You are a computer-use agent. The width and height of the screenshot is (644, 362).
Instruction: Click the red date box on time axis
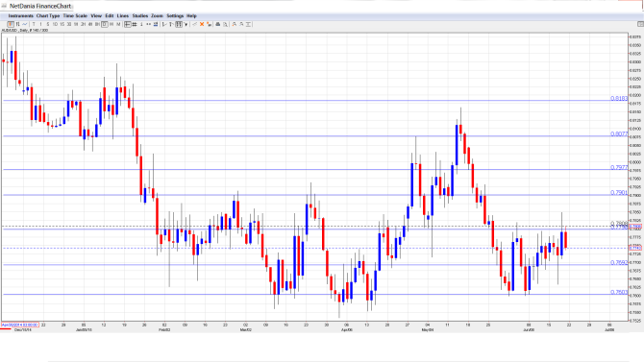pos(20,325)
